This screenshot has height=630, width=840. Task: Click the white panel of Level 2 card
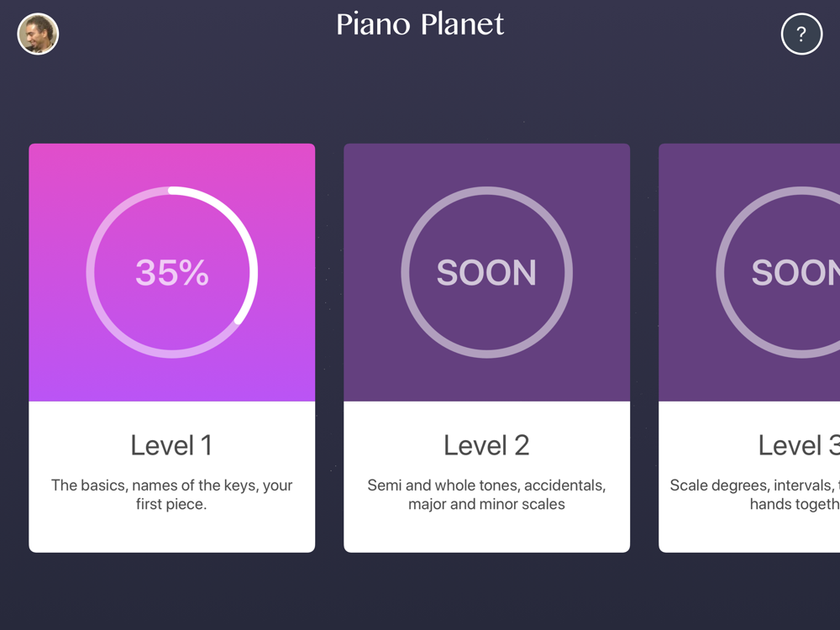[x=486, y=477]
